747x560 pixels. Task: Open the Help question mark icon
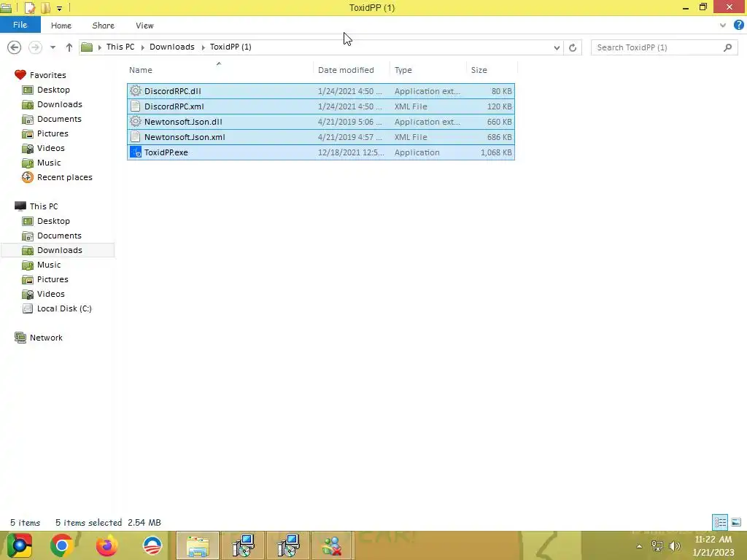coord(738,26)
